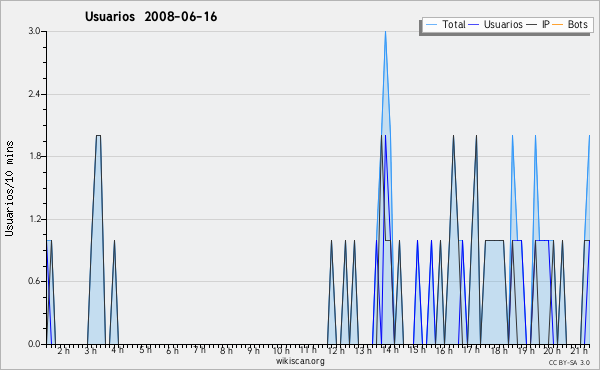Image resolution: width=600 pixels, height=370 pixels.
Task: Click the '10 h' x-axis label
Action: [x=281, y=351]
